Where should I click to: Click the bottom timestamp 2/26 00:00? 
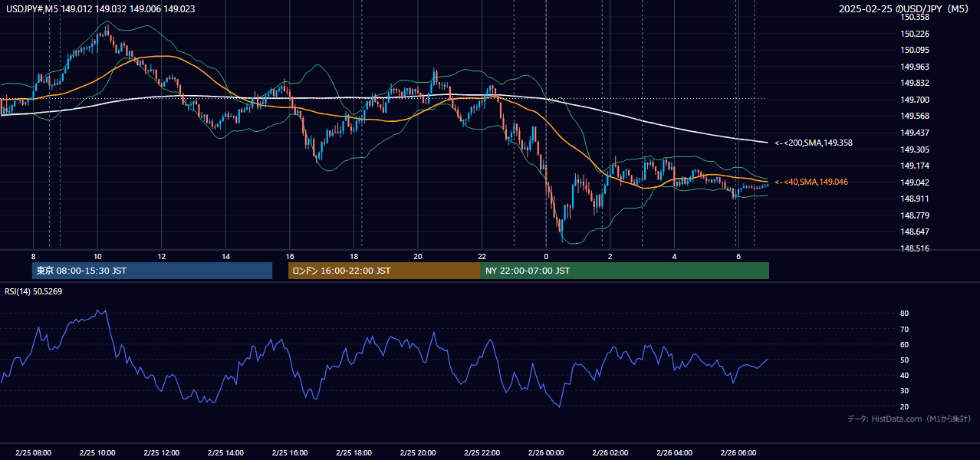pyautogui.click(x=546, y=453)
